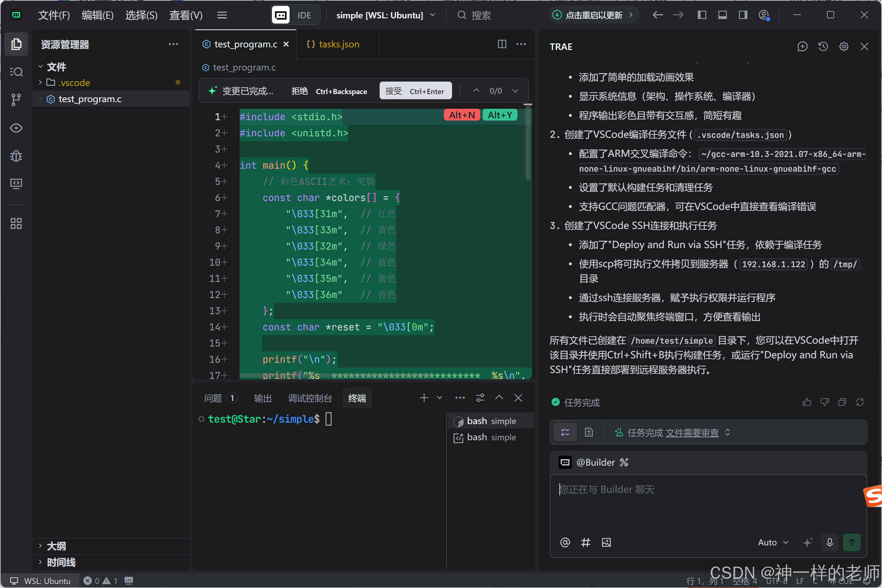Open the chat history icon in TRAE panel
Image resolution: width=882 pixels, height=588 pixels.
pyautogui.click(x=823, y=47)
